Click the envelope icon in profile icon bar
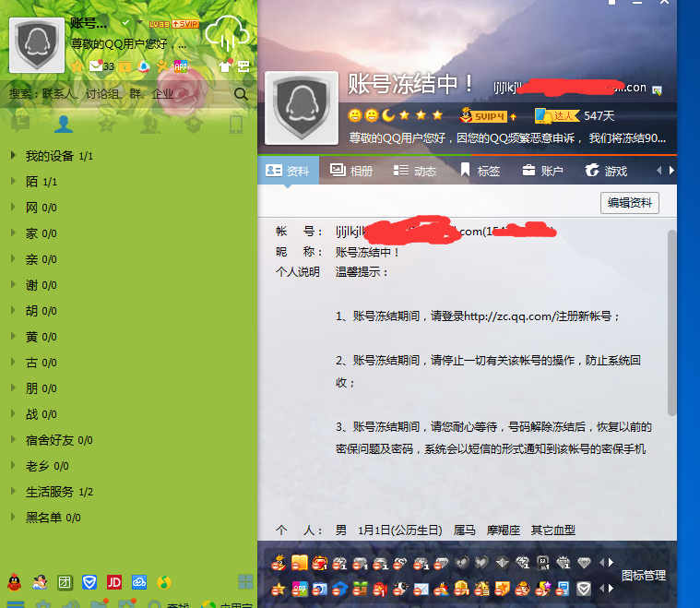 pyautogui.click(x=421, y=590)
